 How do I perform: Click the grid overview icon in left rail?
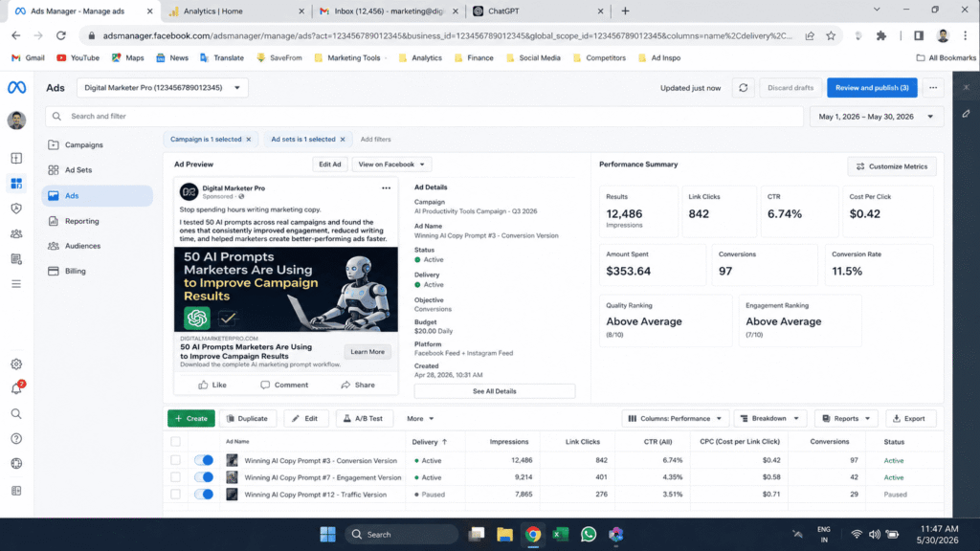coord(16,183)
